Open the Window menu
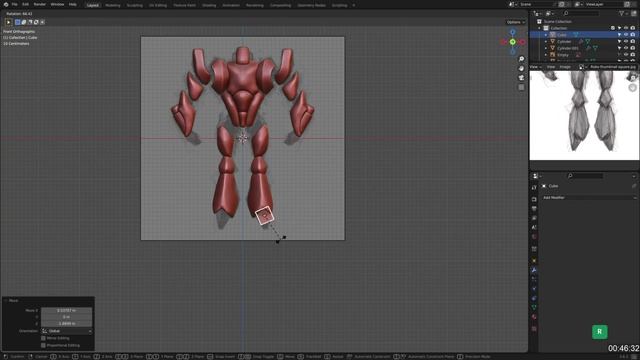Screen dimensions: 640x360 tap(58, 4)
